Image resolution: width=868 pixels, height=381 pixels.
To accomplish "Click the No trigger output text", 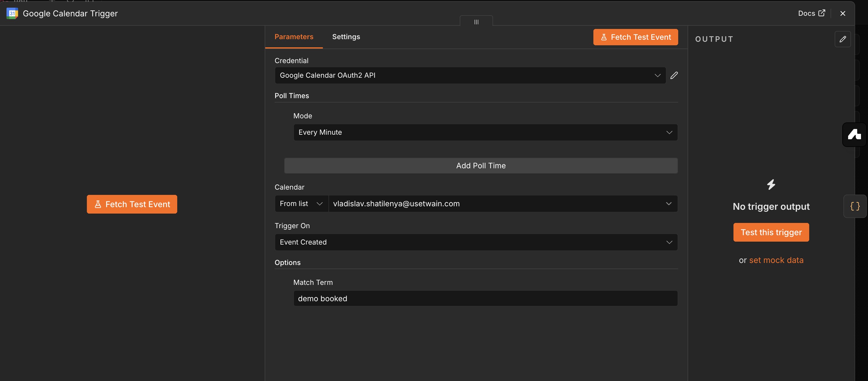I will [771, 206].
